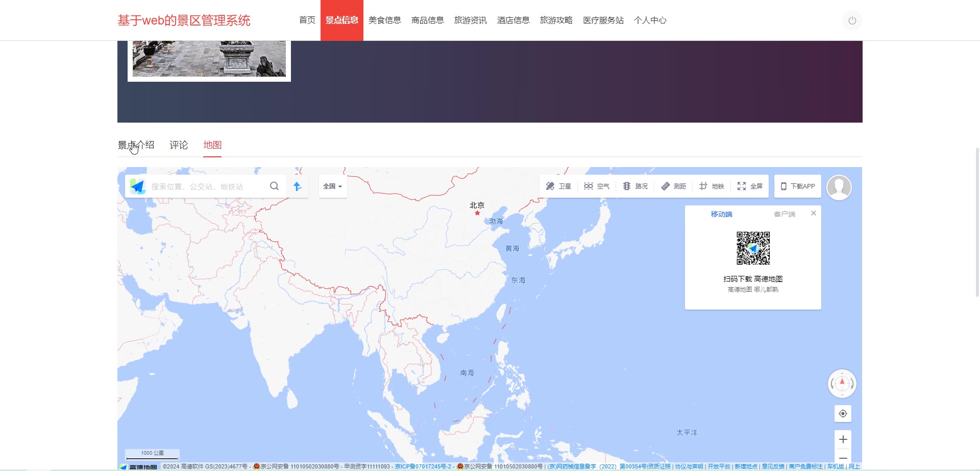Switch to the 评论 tab
This screenshot has width=980, height=471.
click(178, 145)
